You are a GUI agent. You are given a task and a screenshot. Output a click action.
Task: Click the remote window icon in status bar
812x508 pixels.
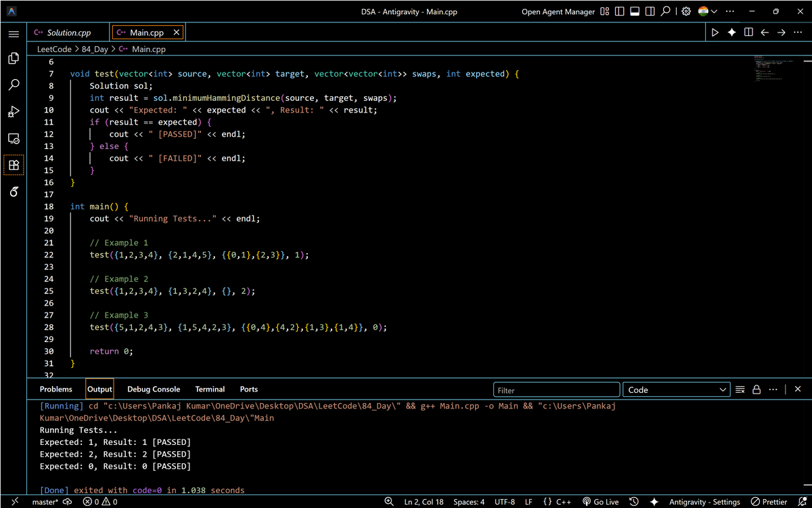(x=14, y=502)
